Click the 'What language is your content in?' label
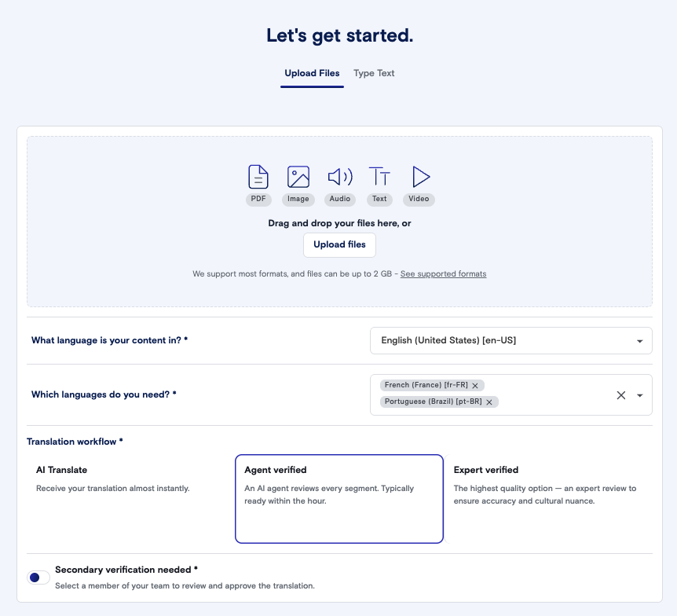The image size is (677, 616). (x=109, y=340)
